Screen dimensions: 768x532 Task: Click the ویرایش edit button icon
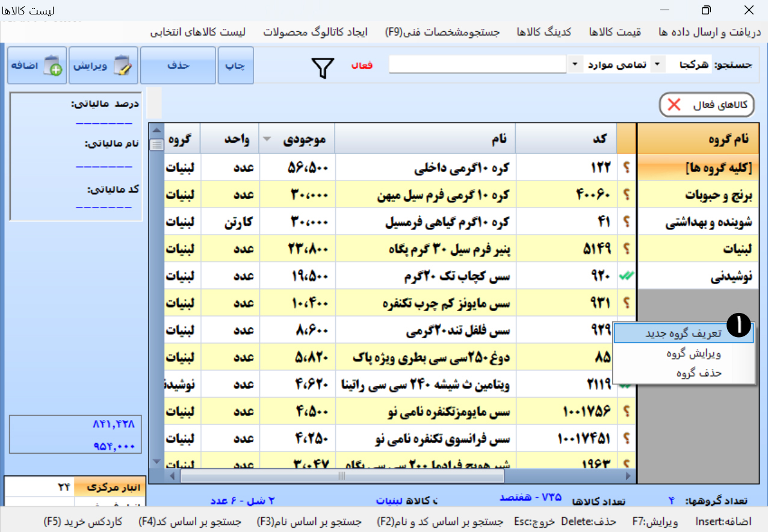tap(122, 66)
